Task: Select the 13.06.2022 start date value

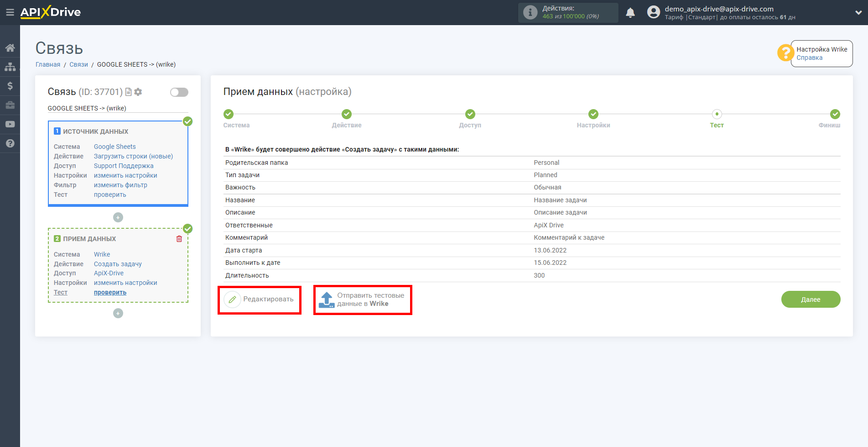Action: click(550, 250)
